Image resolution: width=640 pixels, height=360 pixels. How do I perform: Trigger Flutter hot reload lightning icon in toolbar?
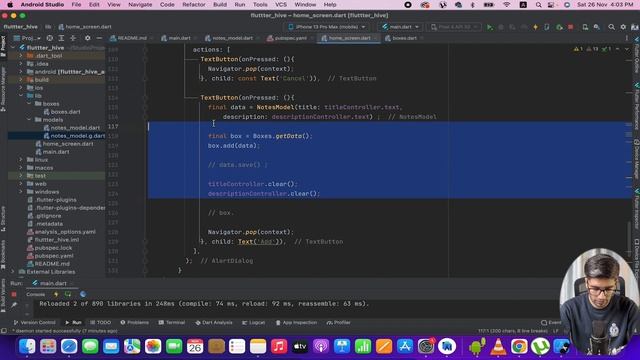tap(536, 27)
